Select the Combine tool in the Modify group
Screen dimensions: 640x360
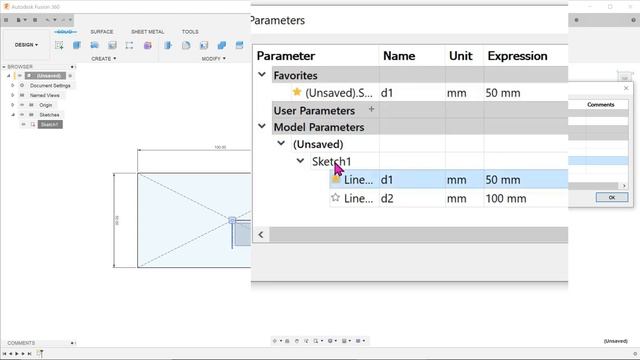pyautogui.click(x=222, y=45)
